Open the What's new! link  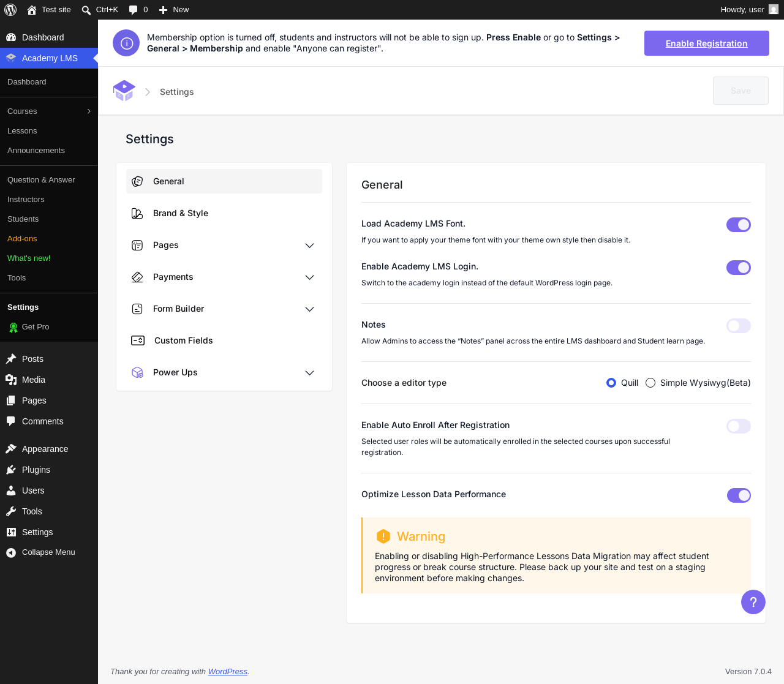click(x=29, y=258)
